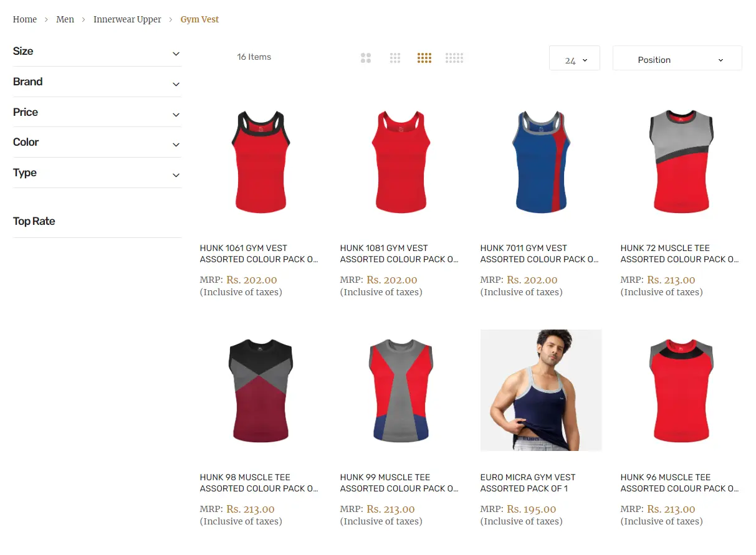Expand the Brand filter
Image resolution: width=756 pixels, height=555 pixels.
point(97,82)
